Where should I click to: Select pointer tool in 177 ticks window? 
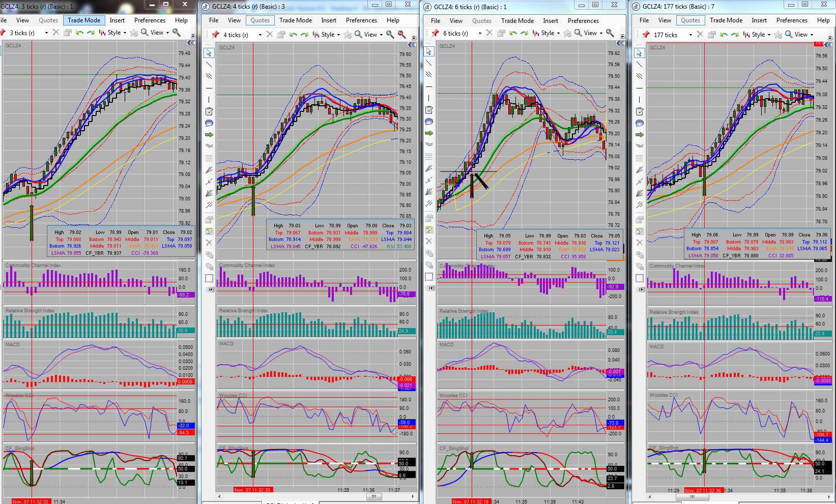click(x=639, y=53)
